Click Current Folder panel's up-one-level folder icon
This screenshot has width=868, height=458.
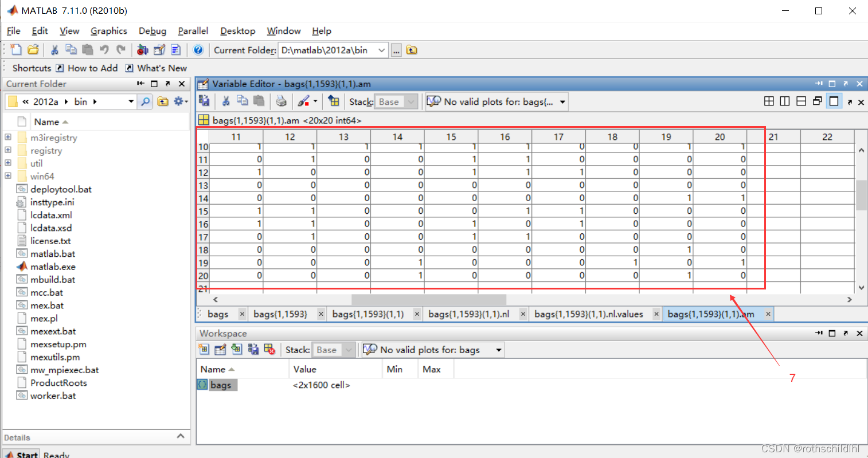pos(163,101)
